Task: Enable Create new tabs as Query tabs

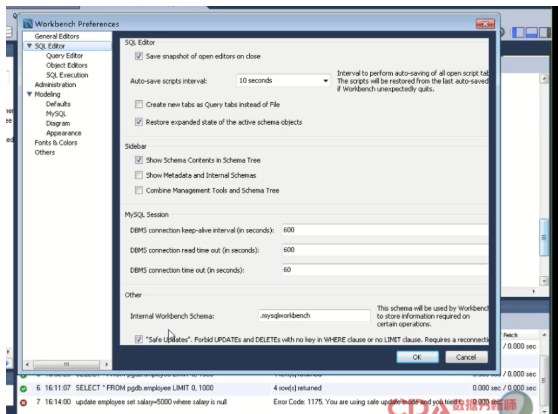Action: (x=139, y=104)
